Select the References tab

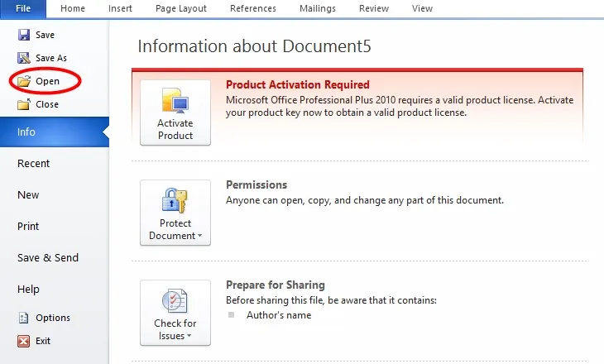[253, 8]
